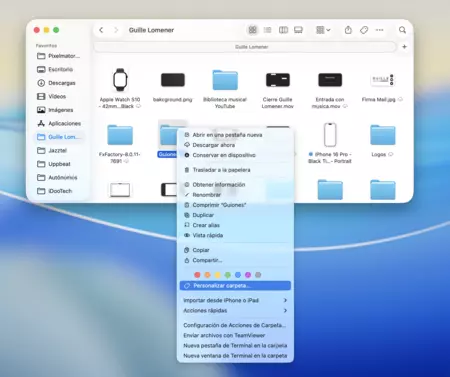Screen dimensions: 450x377
Task: Switch to list view
Action: click(x=267, y=30)
